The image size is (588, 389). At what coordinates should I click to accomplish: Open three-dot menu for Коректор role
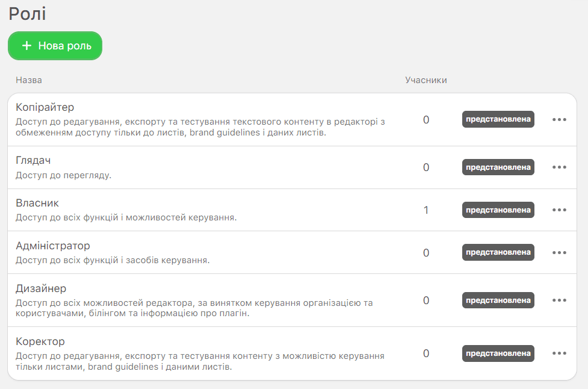click(x=559, y=353)
